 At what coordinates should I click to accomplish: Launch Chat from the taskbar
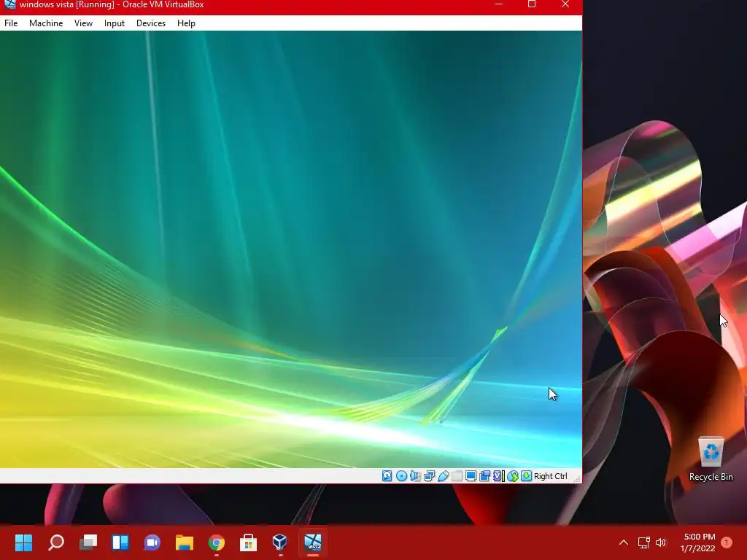152,542
